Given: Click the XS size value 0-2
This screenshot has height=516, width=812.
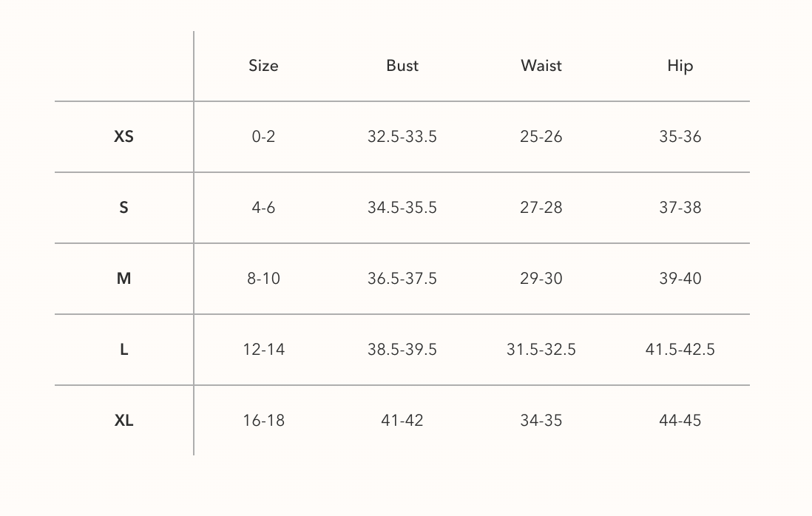Looking at the screenshot, I should pyautogui.click(x=263, y=137).
